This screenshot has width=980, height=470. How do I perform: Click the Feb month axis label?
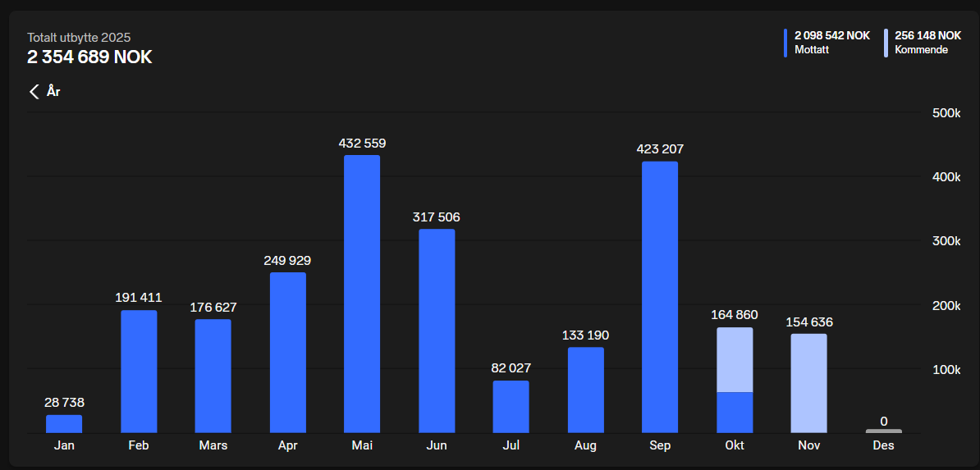coord(139,445)
